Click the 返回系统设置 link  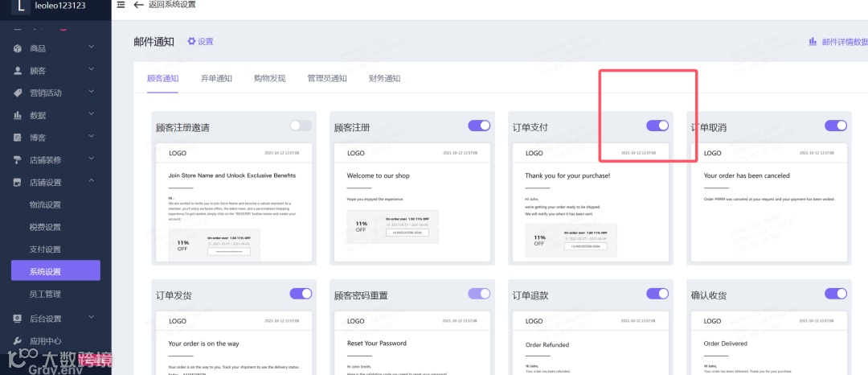(172, 5)
